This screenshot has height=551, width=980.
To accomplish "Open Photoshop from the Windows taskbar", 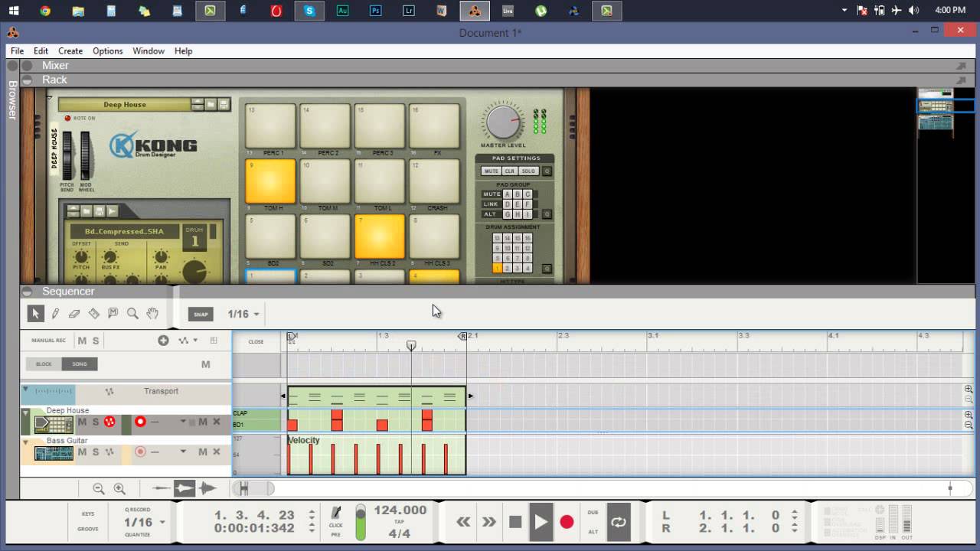I will (x=376, y=11).
